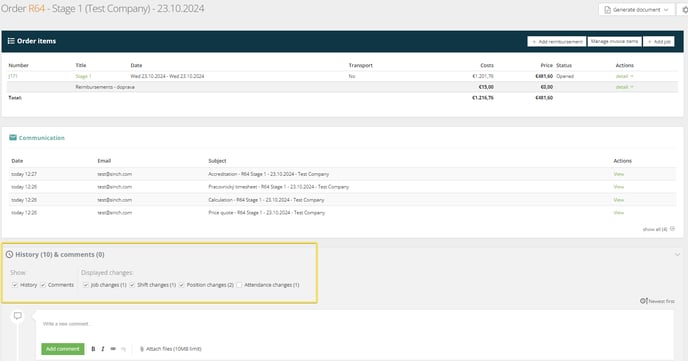688x361 pixels.
Task: Click the quote formatting icon
Action: click(x=123, y=349)
